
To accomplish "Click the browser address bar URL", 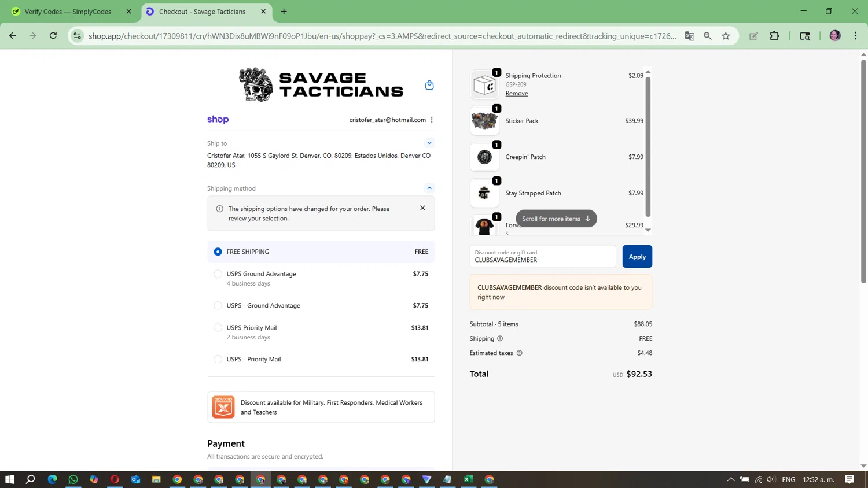I will pyautogui.click(x=382, y=36).
